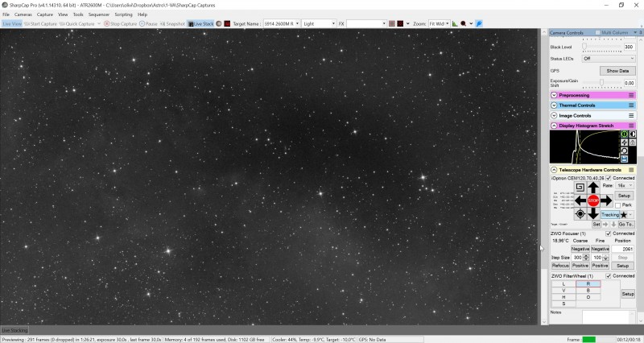Open the File menu

[x=6, y=14]
